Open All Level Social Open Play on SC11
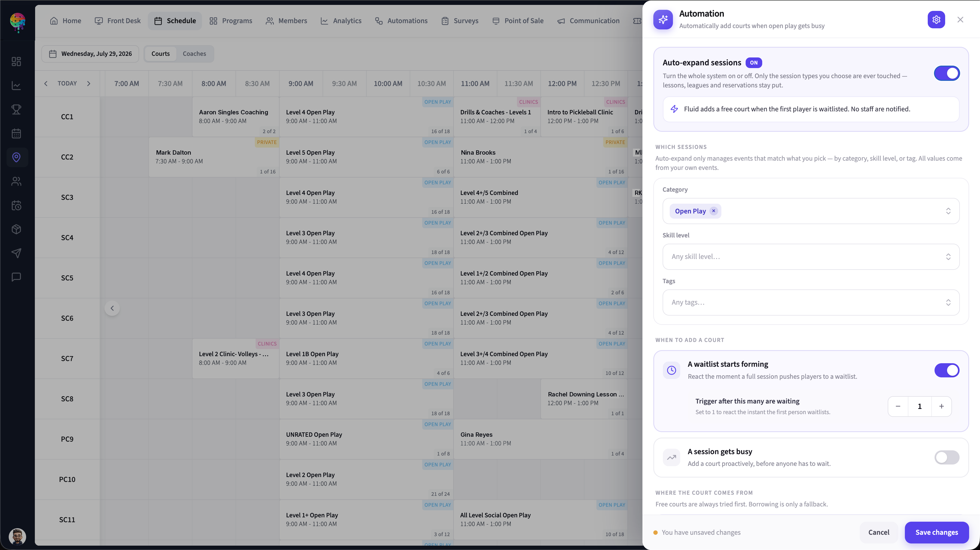The image size is (980, 550). (x=541, y=520)
